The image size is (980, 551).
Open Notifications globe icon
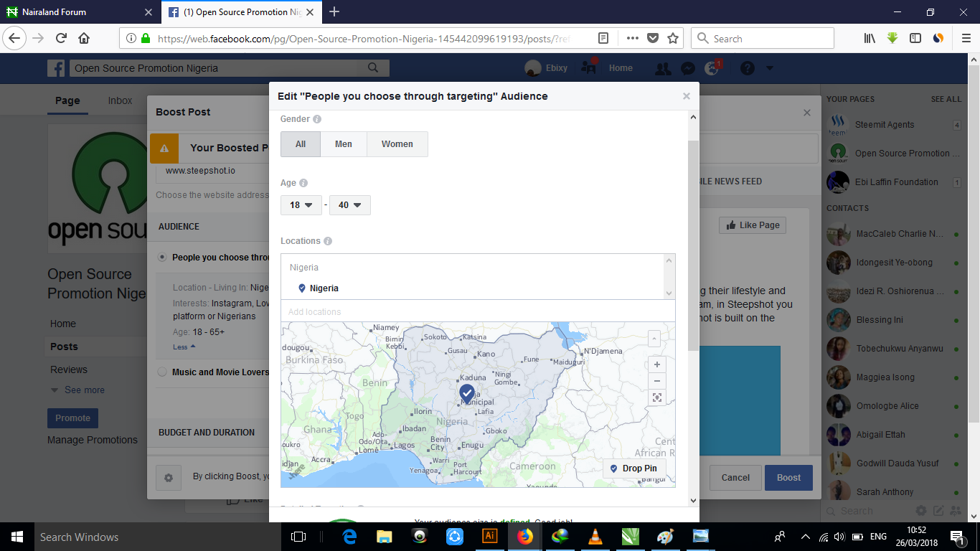pyautogui.click(x=712, y=68)
